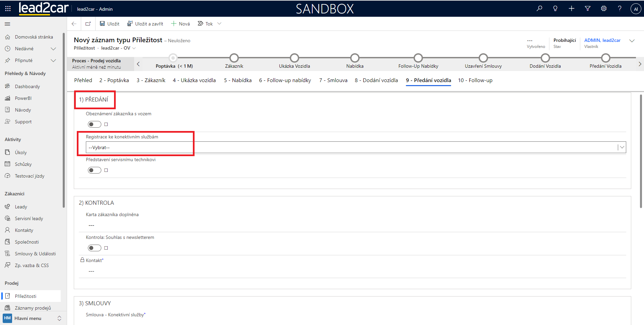Click the question mark help icon
The width and height of the screenshot is (644, 325).
[x=620, y=9]
